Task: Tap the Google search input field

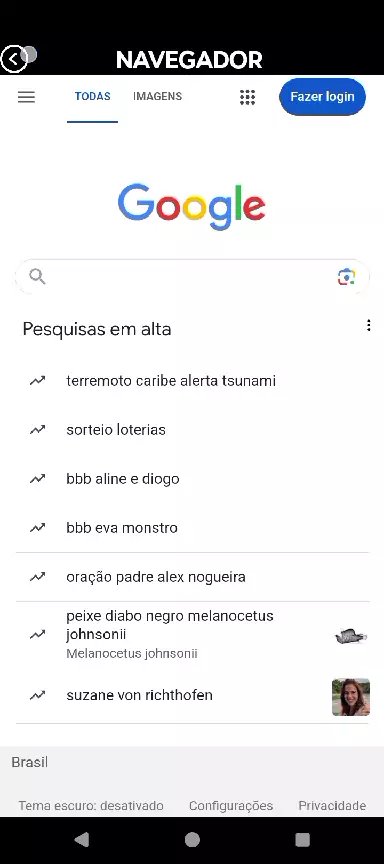Action: 192,277
